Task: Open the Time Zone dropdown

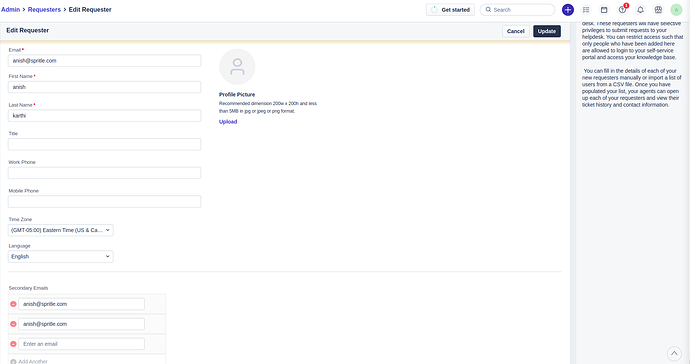Action: (x=61, y=230)
